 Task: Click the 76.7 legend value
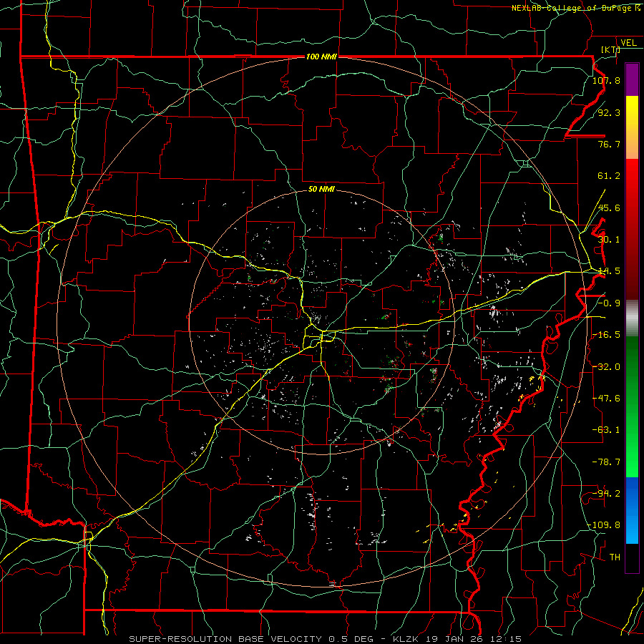click(609, 144)
